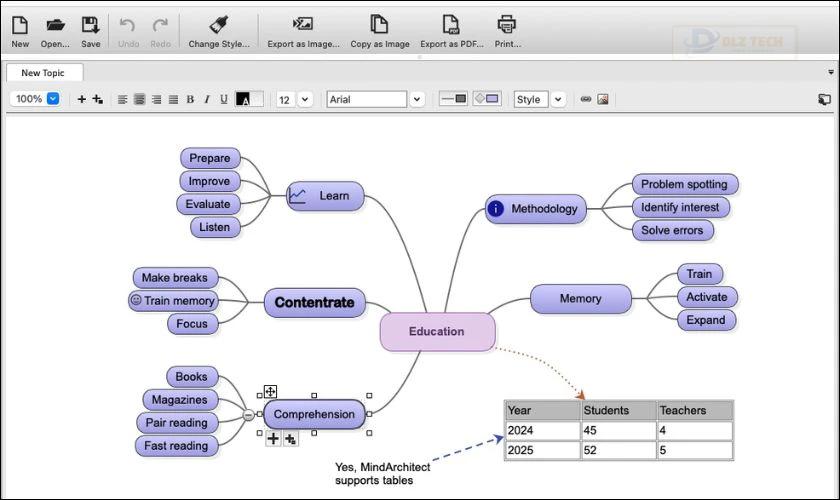Select the Expand subtopic
840x500 pixels.
pyautogui.click(x=706, y=320)
